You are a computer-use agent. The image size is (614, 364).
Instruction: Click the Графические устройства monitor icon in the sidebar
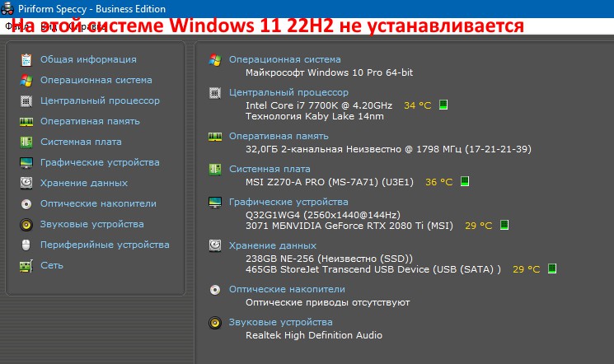26,163
